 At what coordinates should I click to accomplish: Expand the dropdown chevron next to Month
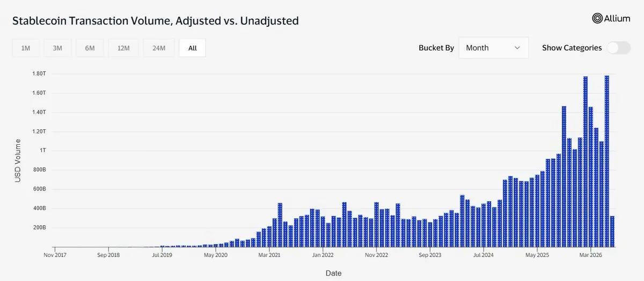tap(517, 48)
